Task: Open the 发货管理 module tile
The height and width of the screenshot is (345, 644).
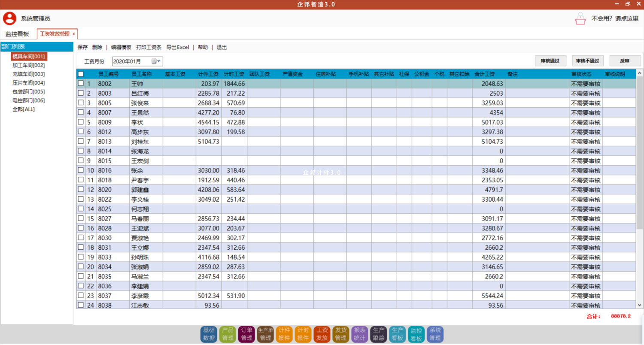Action: click(341, 334)
